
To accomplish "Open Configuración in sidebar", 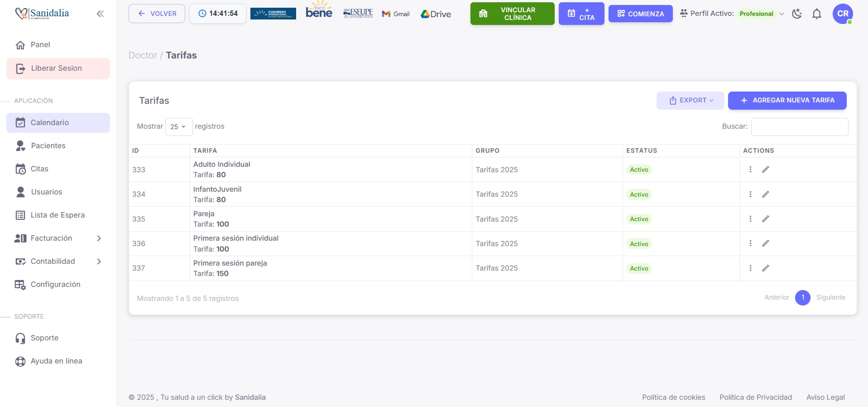I will [58, 285].
